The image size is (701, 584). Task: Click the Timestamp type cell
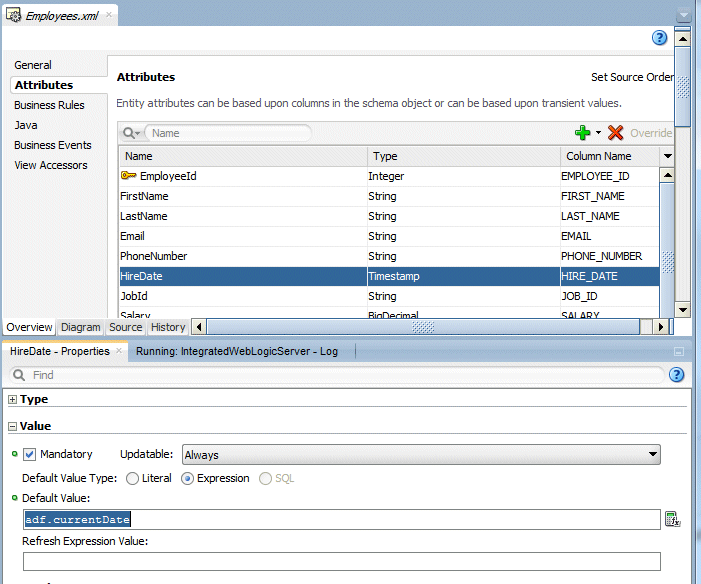tap(464, 276)
